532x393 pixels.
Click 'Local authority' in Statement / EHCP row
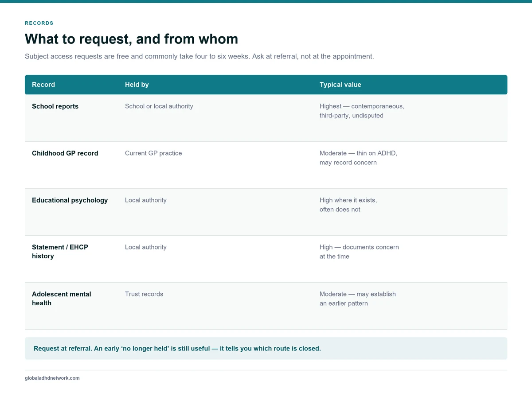pos(146,247)
